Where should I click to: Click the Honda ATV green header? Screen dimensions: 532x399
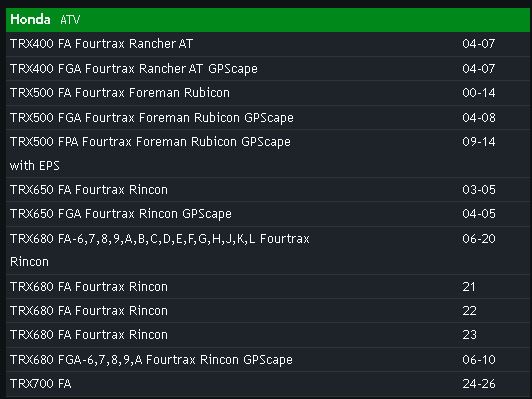tap(268, 20)
